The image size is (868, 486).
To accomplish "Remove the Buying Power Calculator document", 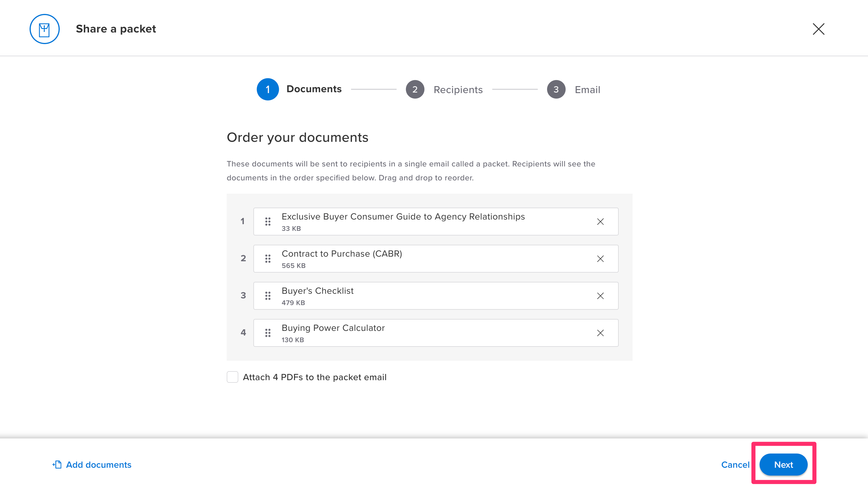I will pos(600,333).
